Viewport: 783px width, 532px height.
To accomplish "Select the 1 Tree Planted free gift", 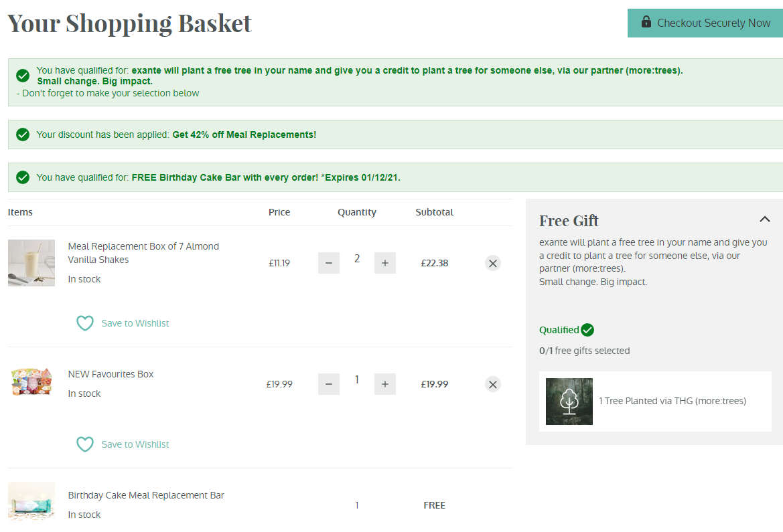I will (x=655, y=402).
